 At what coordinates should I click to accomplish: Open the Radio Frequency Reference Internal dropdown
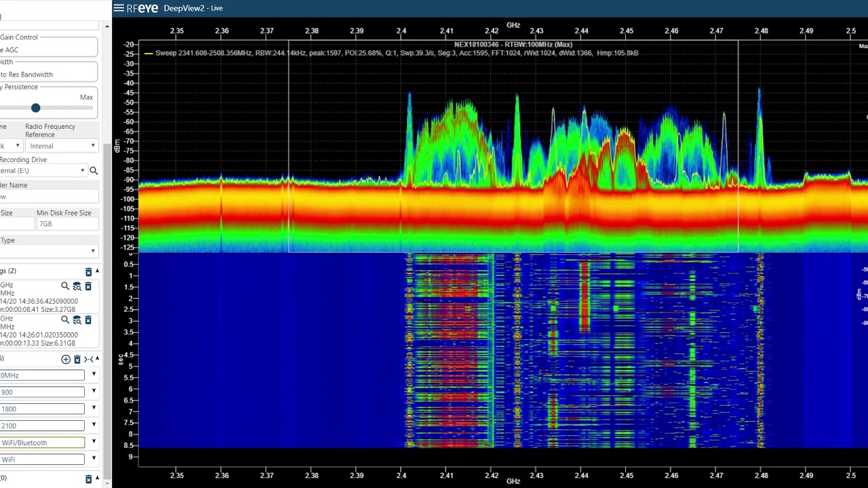click(61, 146)
